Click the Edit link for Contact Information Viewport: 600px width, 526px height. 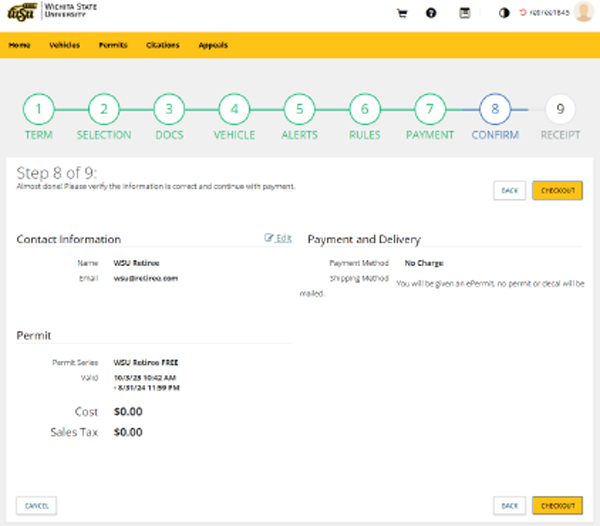pos(278,238)
